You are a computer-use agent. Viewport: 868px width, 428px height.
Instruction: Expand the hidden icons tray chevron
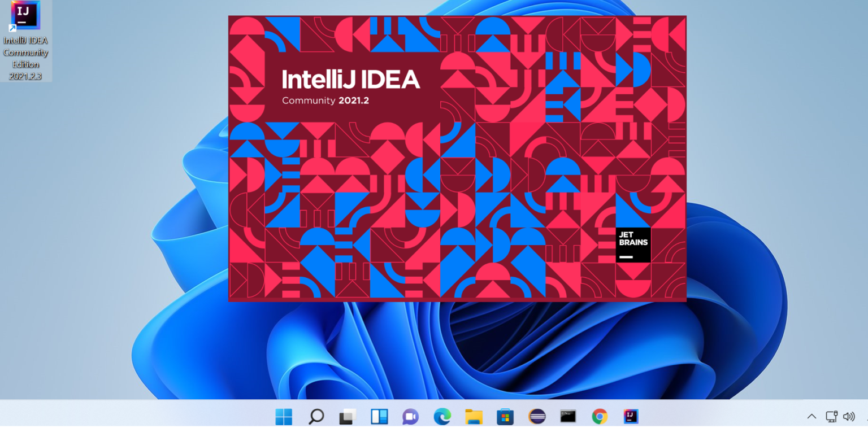pyautogui.click(x=812, y=417)
